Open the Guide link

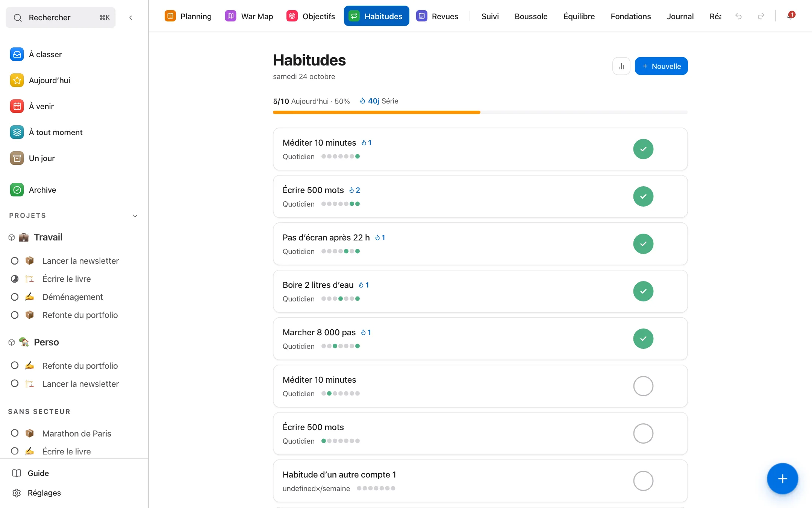(x=38, y=473)
